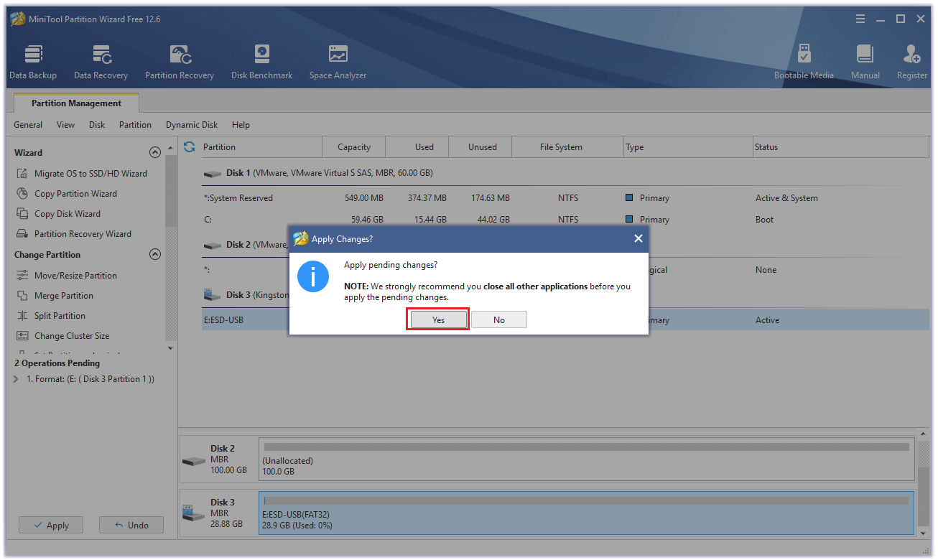Click the Type column header
938x560 pixels.
click(688, 147)
